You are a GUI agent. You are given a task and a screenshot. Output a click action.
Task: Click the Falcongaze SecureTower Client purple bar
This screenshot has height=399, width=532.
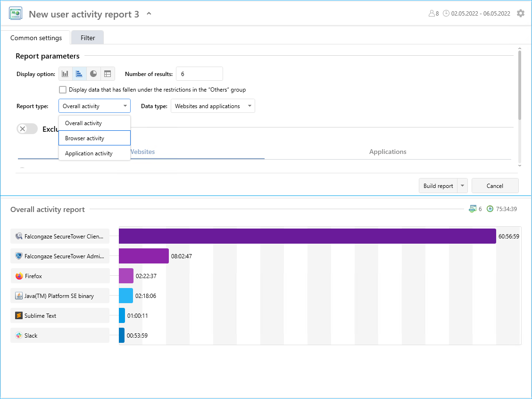(308, 236)
